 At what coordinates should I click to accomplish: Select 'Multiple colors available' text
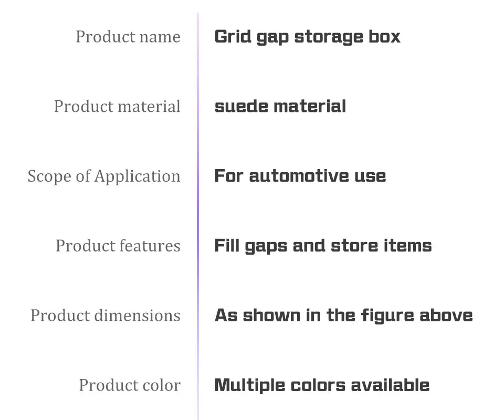pyautogui.click(x=322, y=385)
